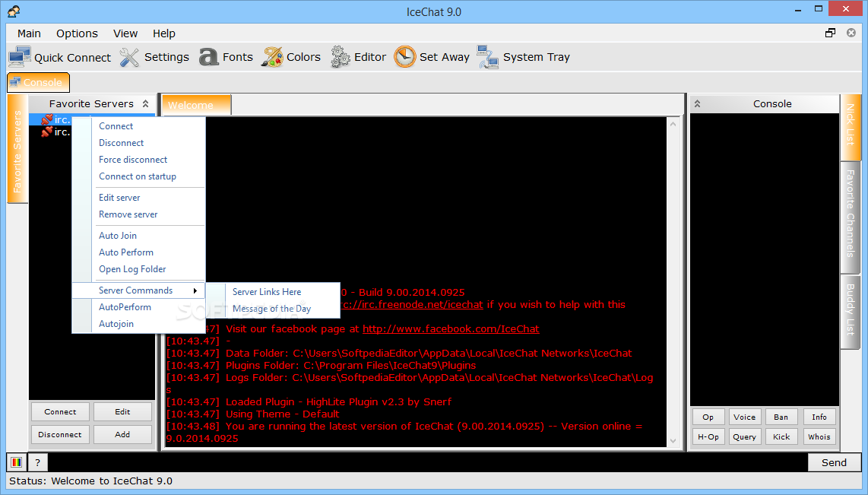Screen dimensions: 868x495
Task: Choose Server Links Here submenu item
Action: [x=273, y=292]
